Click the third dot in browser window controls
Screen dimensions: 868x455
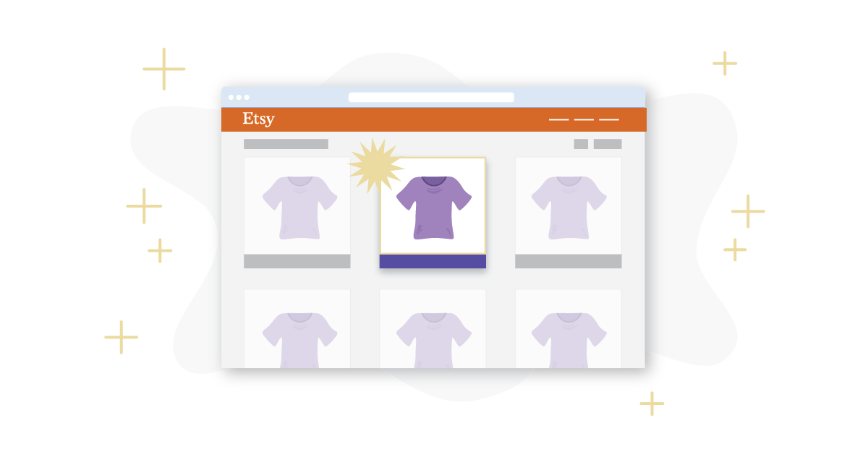point(247,97)
